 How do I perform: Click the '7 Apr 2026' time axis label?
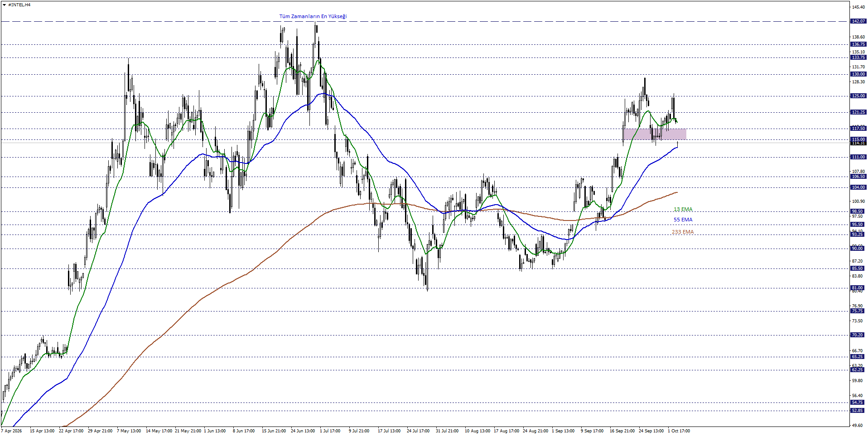point(11,431)
